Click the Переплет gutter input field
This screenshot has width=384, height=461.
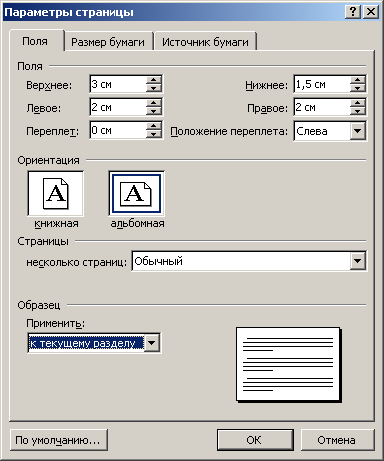(x=118, y=130)
